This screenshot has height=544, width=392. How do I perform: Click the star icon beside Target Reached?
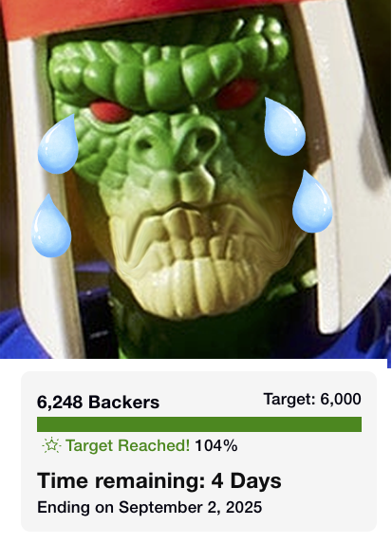coord(51,445)
